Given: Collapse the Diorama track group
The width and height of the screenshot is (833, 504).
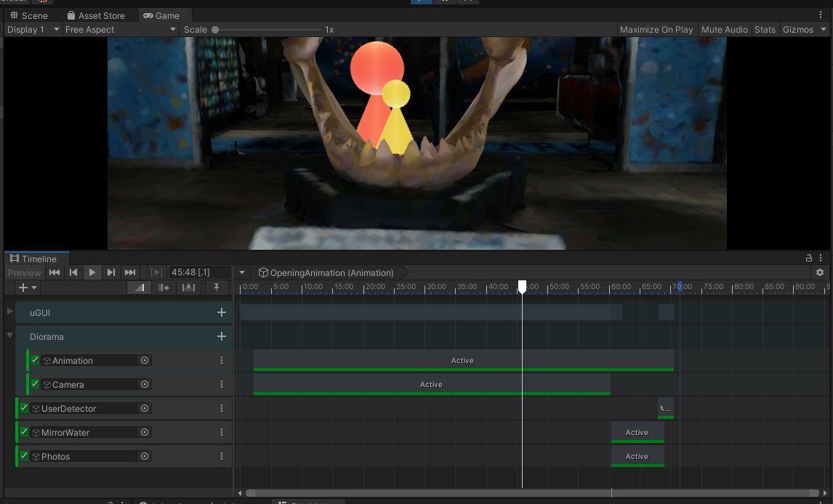Looking at the screenshot, I should (9, 336).
